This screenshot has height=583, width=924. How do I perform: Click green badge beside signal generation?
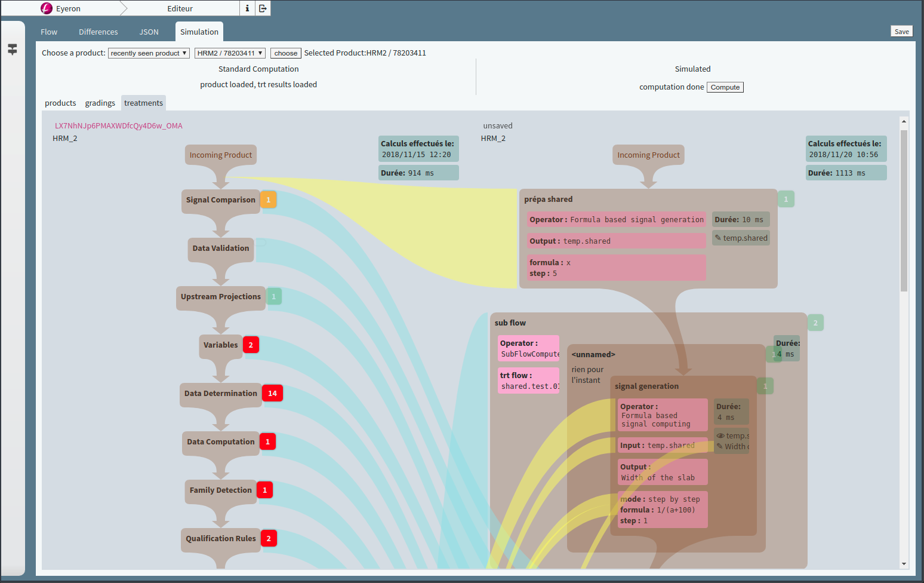pyautogui.click(x=765, y=386)
